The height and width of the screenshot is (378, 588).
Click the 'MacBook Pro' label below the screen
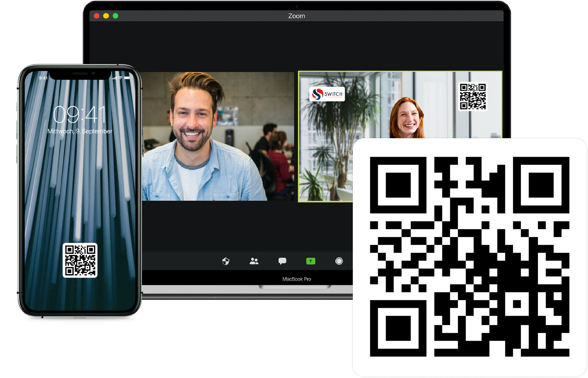tap(297, 279)
